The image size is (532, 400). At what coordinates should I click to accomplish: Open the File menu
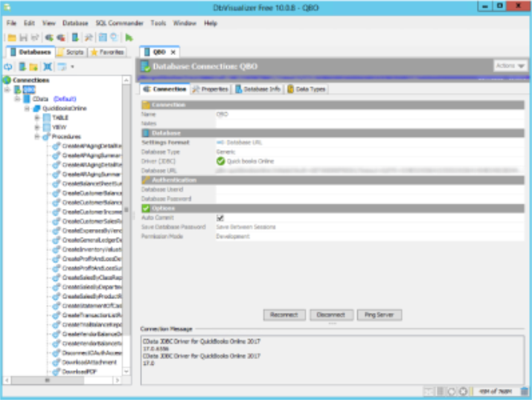[11, 23]
